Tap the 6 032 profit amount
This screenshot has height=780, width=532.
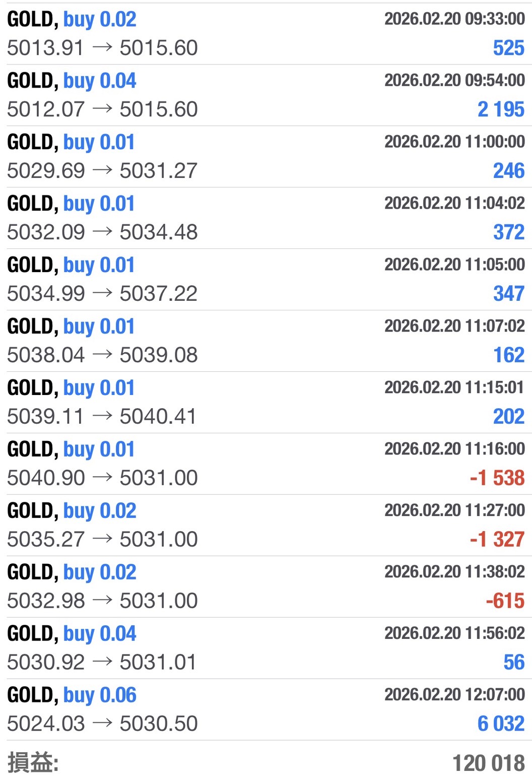point(500,724)
